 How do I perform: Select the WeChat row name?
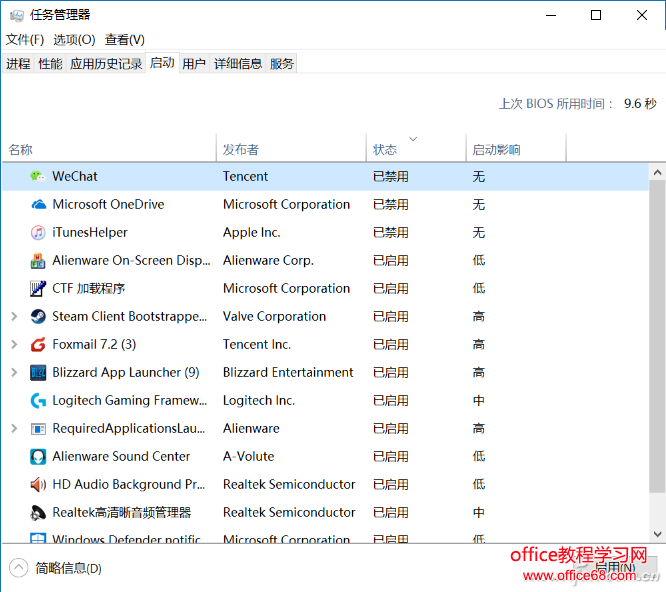(x=75, y=176)
